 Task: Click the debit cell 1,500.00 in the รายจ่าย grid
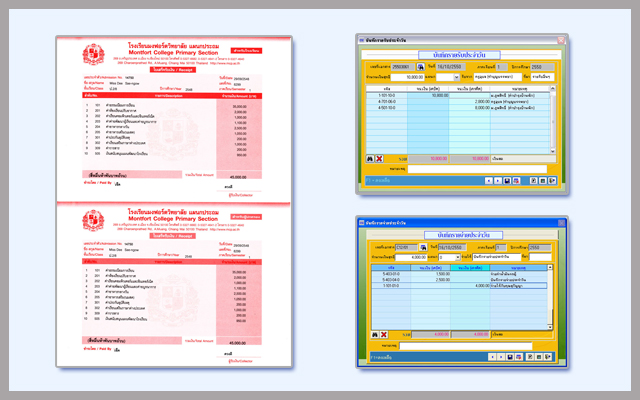coord(431,274)
